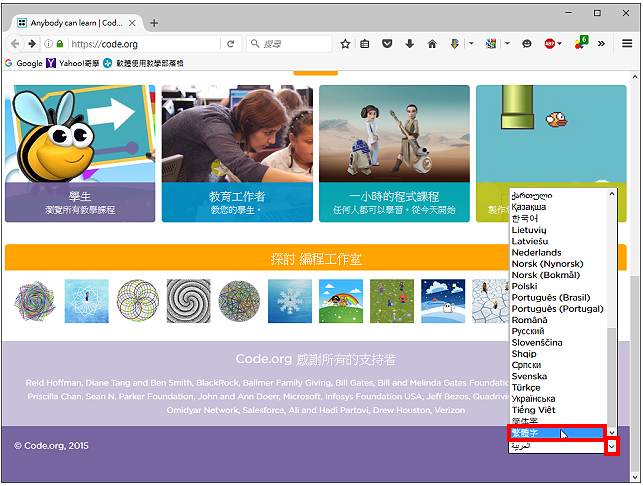Open the colorful spiral artist project thumbnail
The height and width of the screenshot is (486, 643).
35,301
